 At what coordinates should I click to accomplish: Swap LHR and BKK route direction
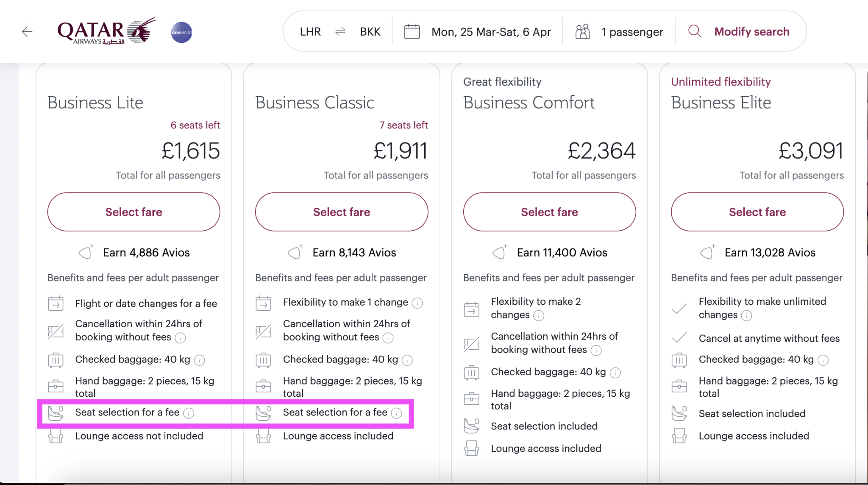click(x=340, y=32)
